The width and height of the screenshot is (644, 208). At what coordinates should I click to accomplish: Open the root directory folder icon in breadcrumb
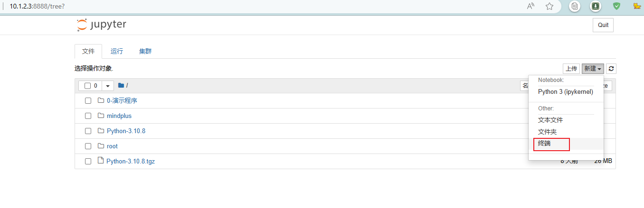(x=121, y=85)
